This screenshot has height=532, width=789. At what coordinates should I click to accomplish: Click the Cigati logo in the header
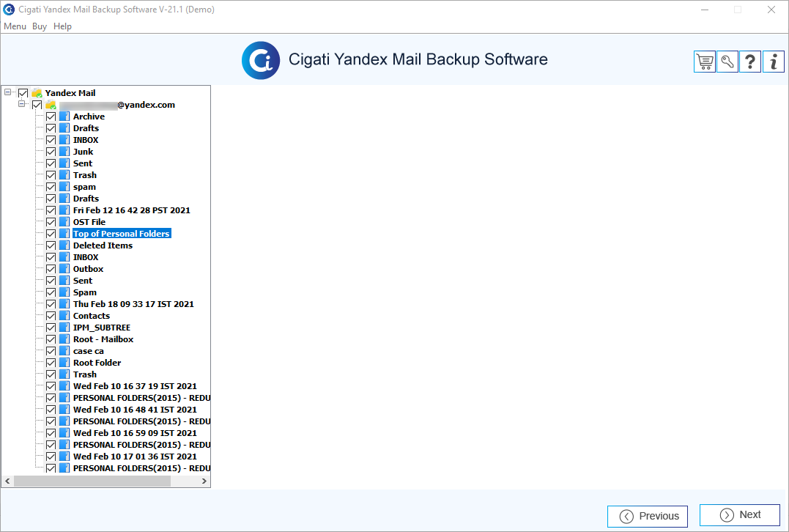pos(261,60)
